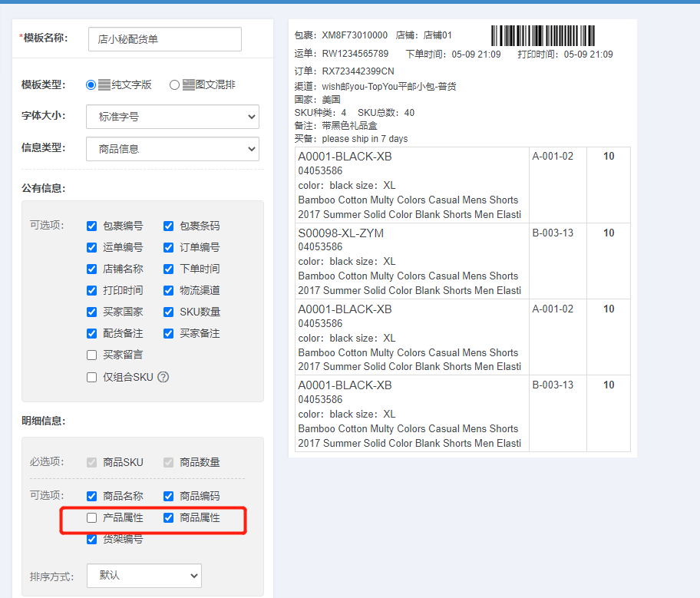The width and height of the screenshot is (700, 598).
Task: Click the help icon beside 仅组合SKU
Action: (163, 378)
